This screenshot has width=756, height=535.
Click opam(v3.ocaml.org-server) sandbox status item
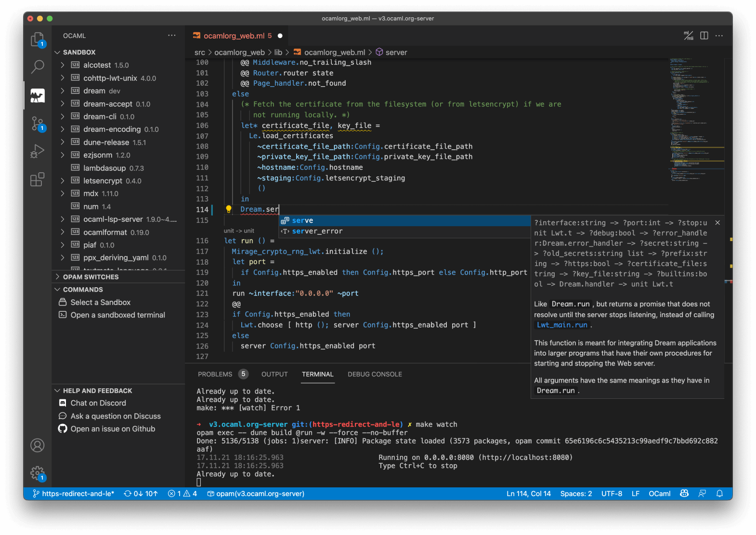tap(256, 494)
